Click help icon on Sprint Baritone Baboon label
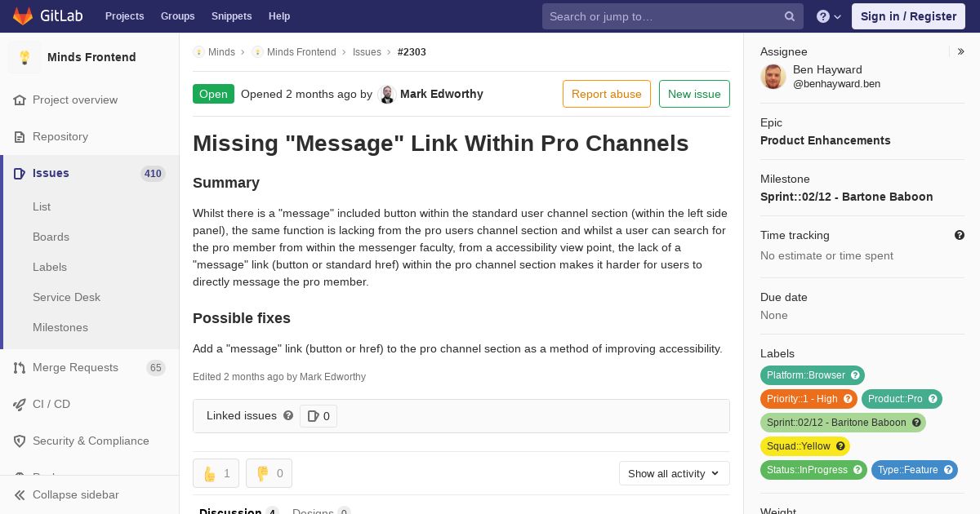 click(916, 423)
